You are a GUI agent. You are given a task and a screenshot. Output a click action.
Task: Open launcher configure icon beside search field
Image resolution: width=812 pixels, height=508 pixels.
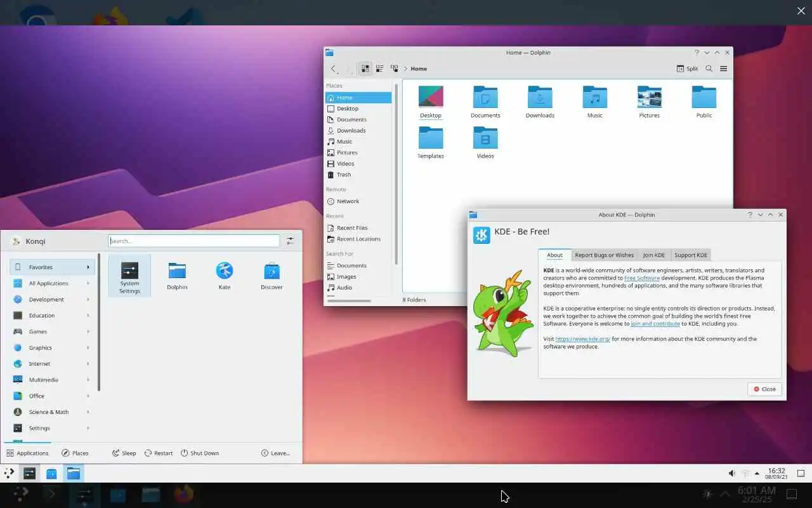point(290,241)
